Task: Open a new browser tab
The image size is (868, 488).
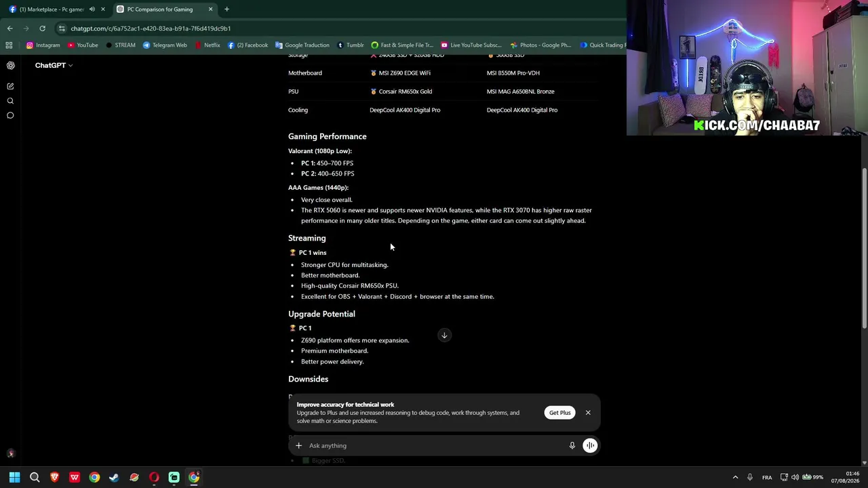Action: pyautogui.click(x=226, y=9)
